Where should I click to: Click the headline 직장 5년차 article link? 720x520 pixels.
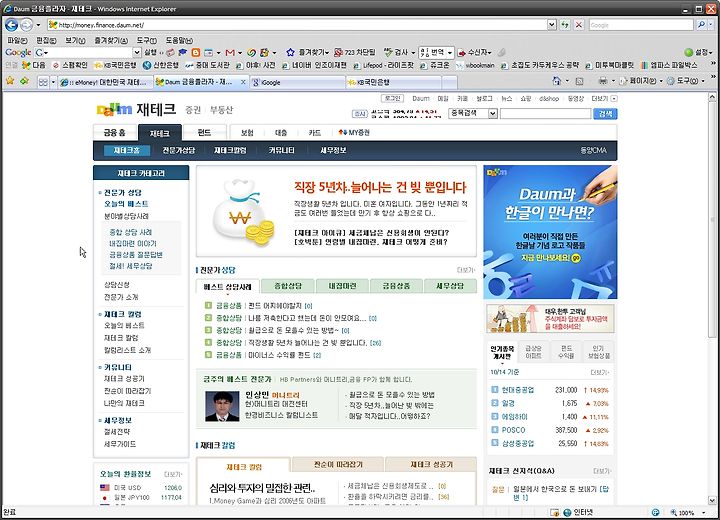pos(380,187)
